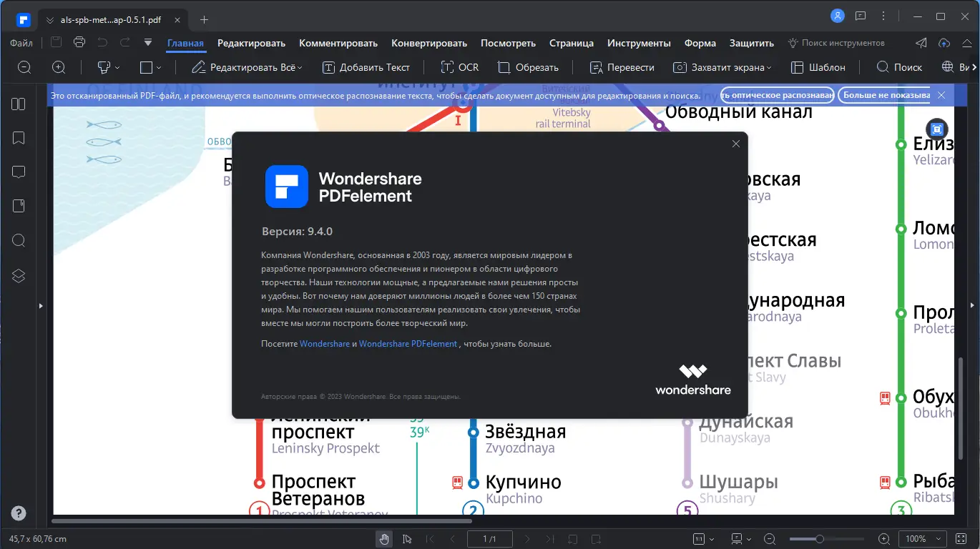Open the thumbnails panel in the left sidebar
This screenshot has height=549, width=980.
[x=19, y=104]
